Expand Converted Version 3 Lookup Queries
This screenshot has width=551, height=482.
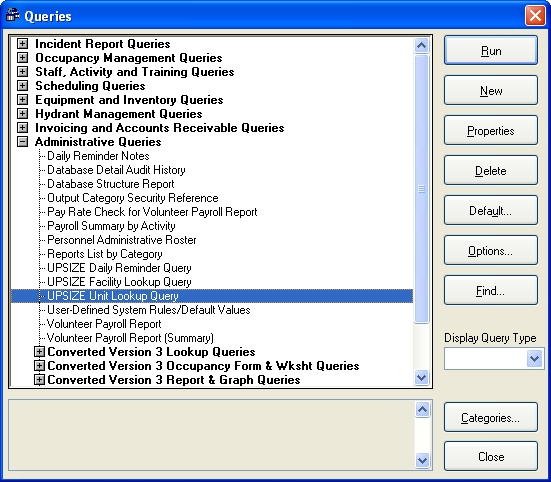click(x=39, y=352)
